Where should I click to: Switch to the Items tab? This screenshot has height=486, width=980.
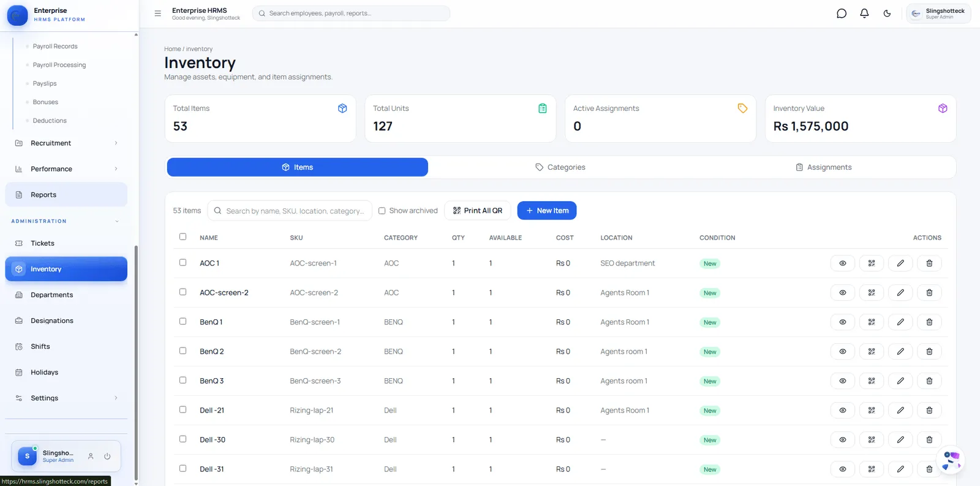(x=297, y=167)
